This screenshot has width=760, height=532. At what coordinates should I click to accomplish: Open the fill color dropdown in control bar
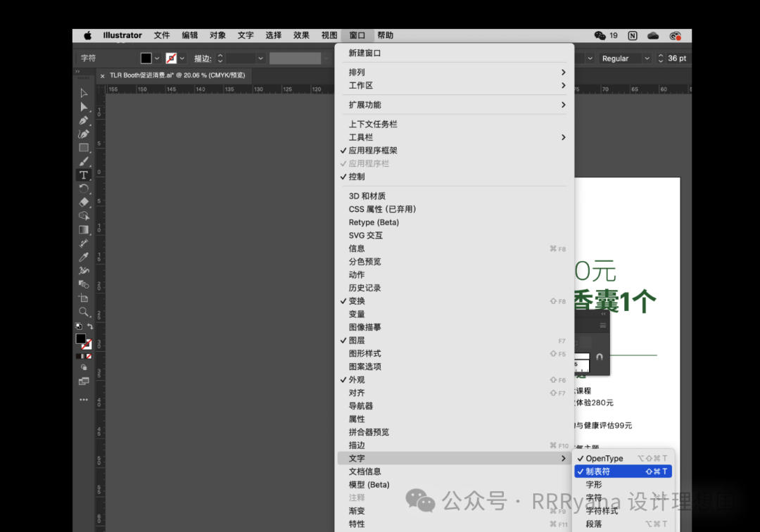point(157,58)
